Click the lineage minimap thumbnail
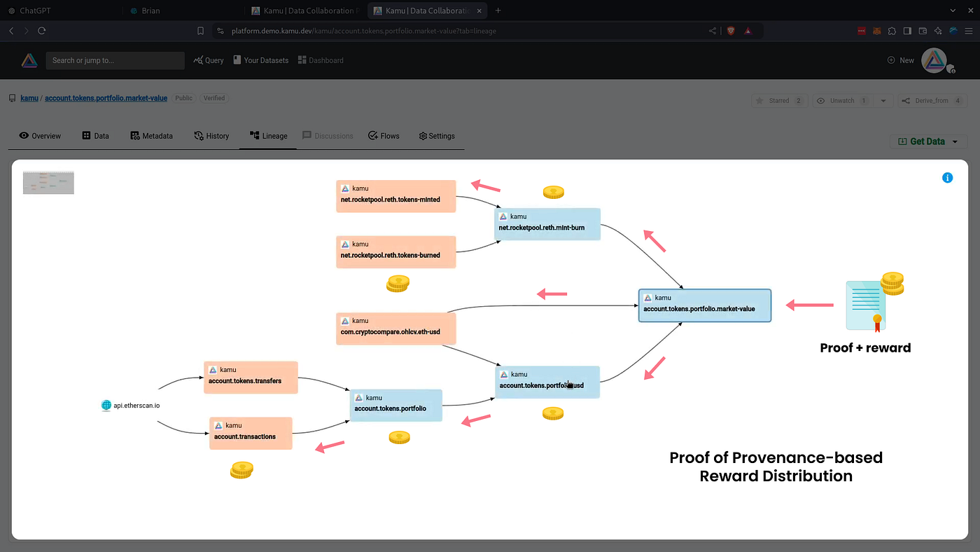This screenshot has width=980, height=552. click(x=48, y=181)
